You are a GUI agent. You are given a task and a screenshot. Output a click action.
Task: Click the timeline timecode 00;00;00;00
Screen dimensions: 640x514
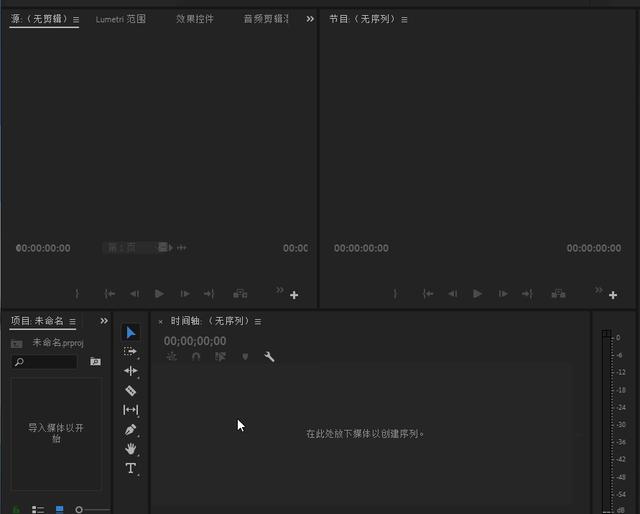(x=195, y=341)
